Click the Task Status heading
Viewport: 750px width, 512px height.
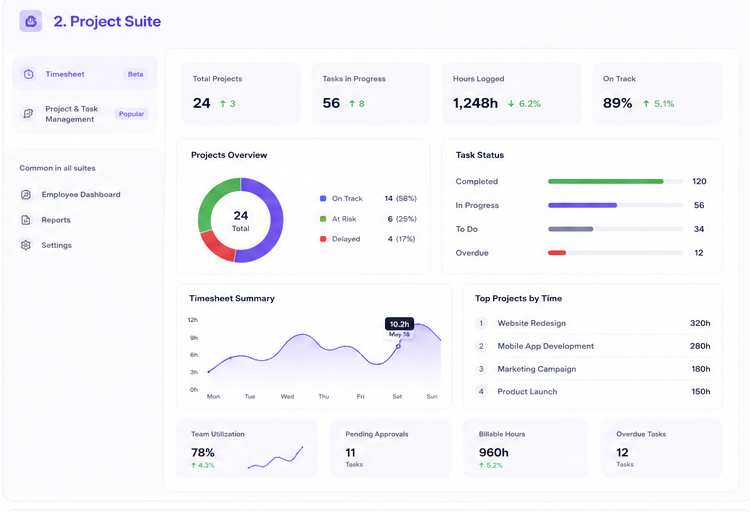click(480, 155)
